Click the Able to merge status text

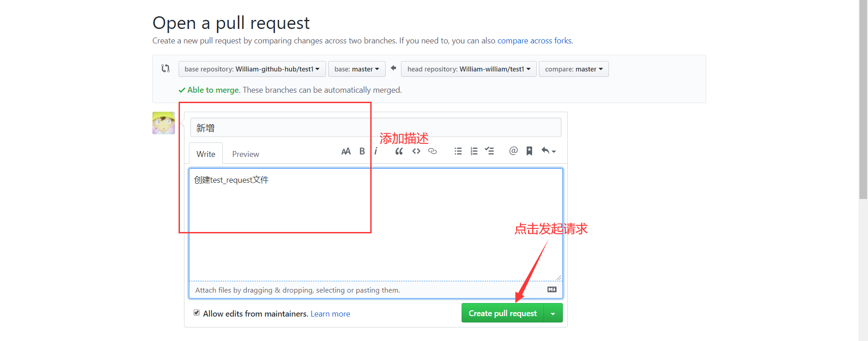[214, 90]
